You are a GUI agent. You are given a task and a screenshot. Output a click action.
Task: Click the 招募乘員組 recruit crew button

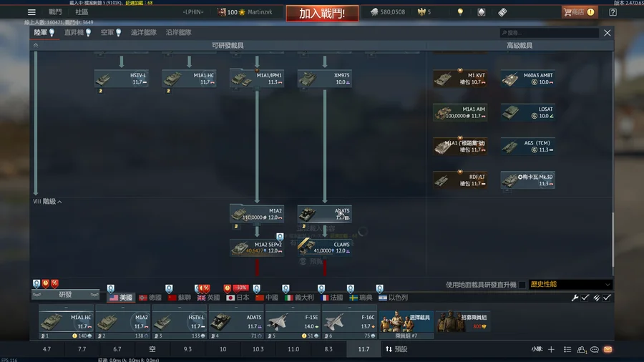(x=462, y=322)
